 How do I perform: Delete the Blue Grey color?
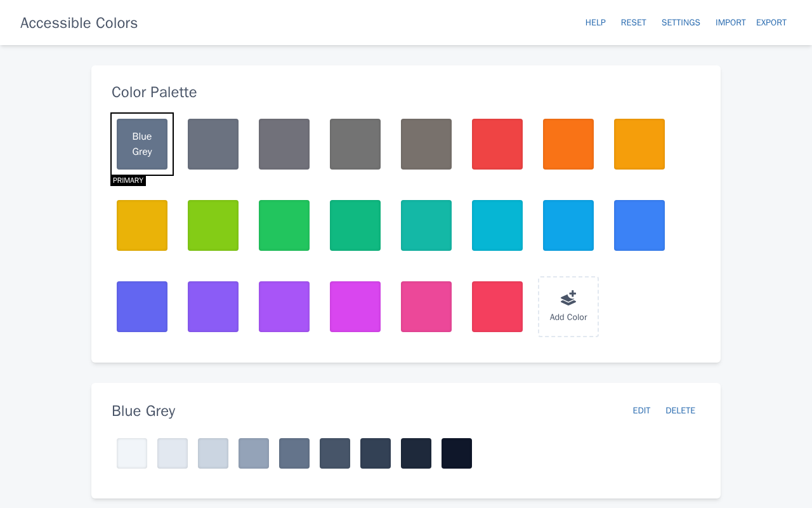pos(680,411)
